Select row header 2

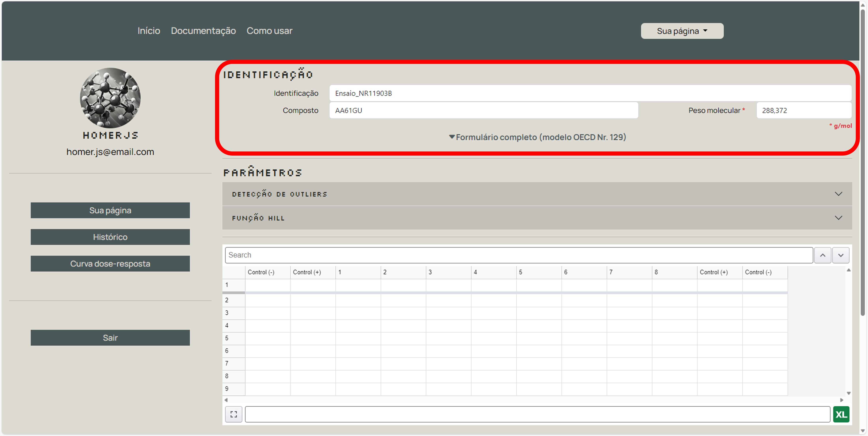[234, 300]
